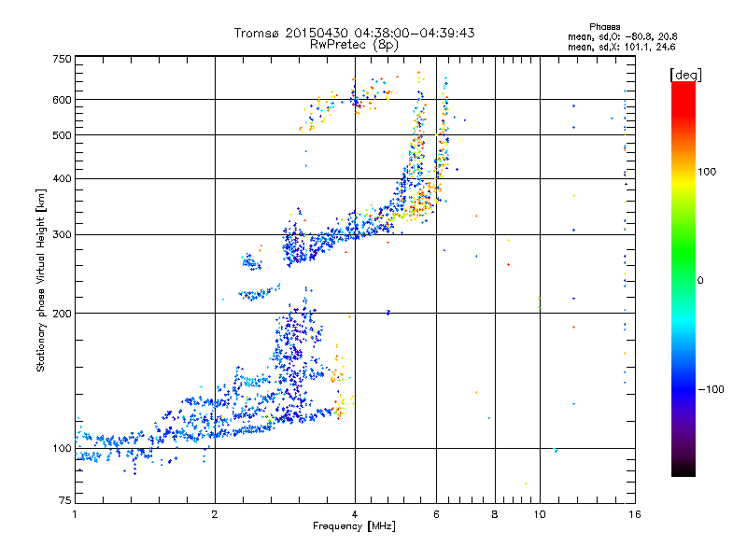Screen dimensions: 747x560
Task: Click the y-axis tick label "75"
Action: pos(65,500)
